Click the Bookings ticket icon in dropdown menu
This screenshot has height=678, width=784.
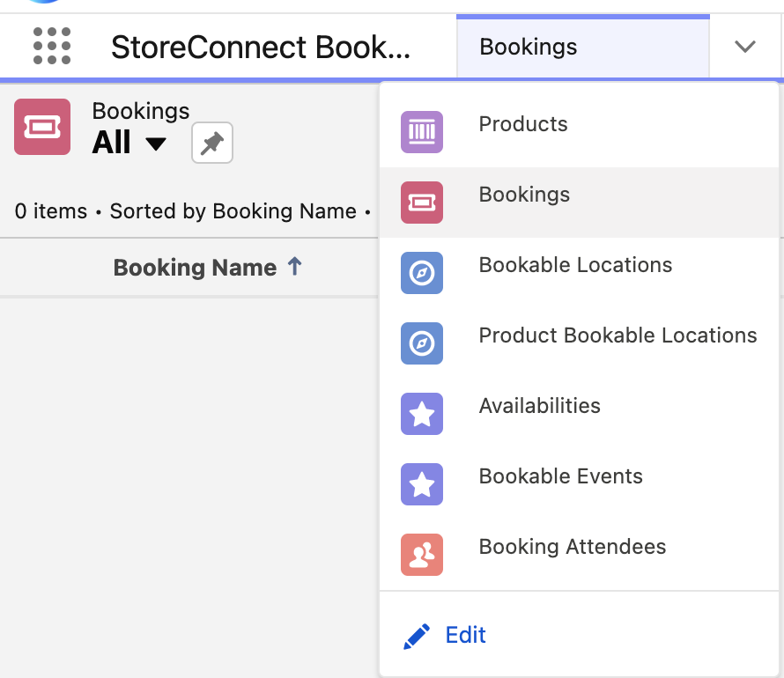pos(421,203)
